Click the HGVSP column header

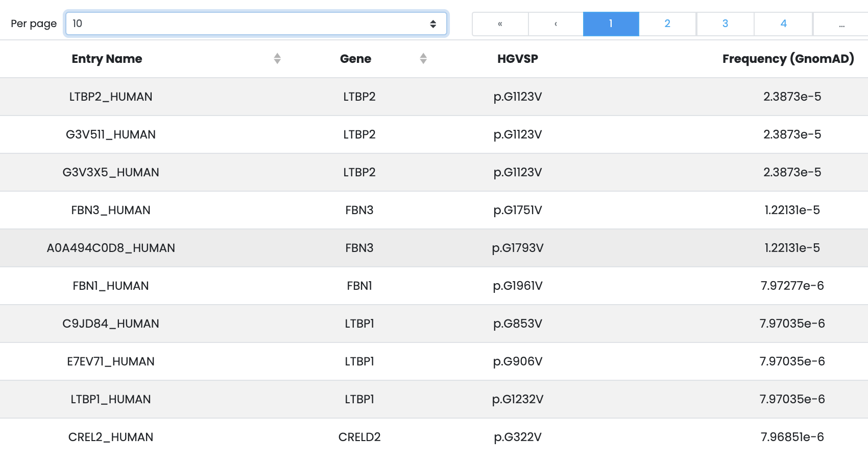pos(517,59)
